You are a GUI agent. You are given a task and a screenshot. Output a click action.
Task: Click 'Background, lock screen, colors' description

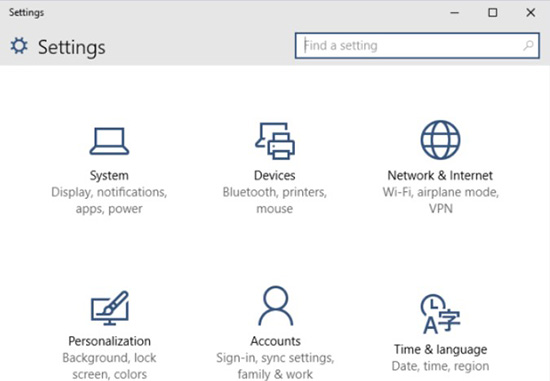click(x=109, y=366)
